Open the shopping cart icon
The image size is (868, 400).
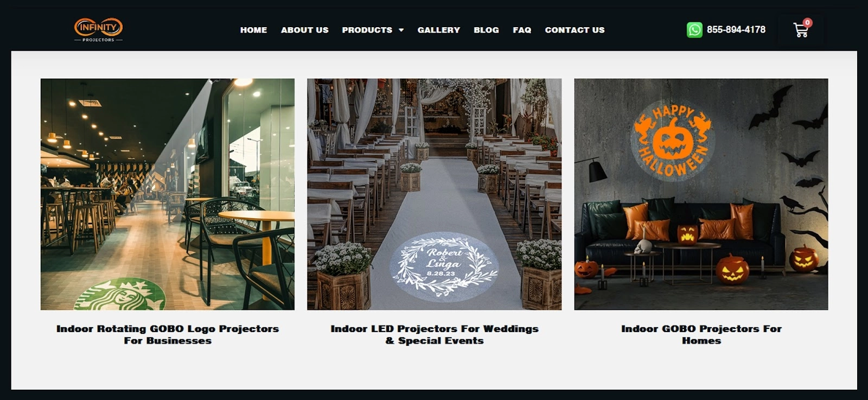(x=800, y=30)
